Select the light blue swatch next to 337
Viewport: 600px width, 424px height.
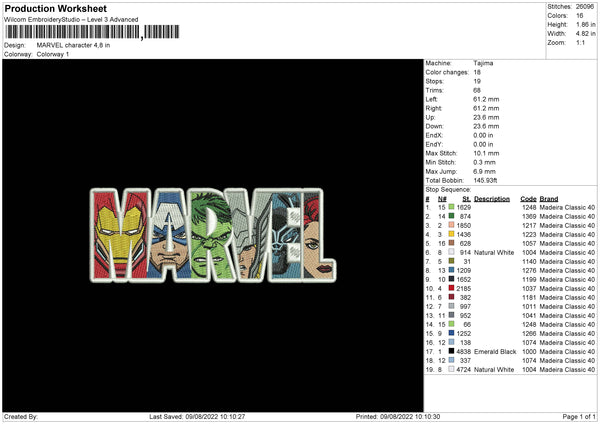(x=452, y=360)
